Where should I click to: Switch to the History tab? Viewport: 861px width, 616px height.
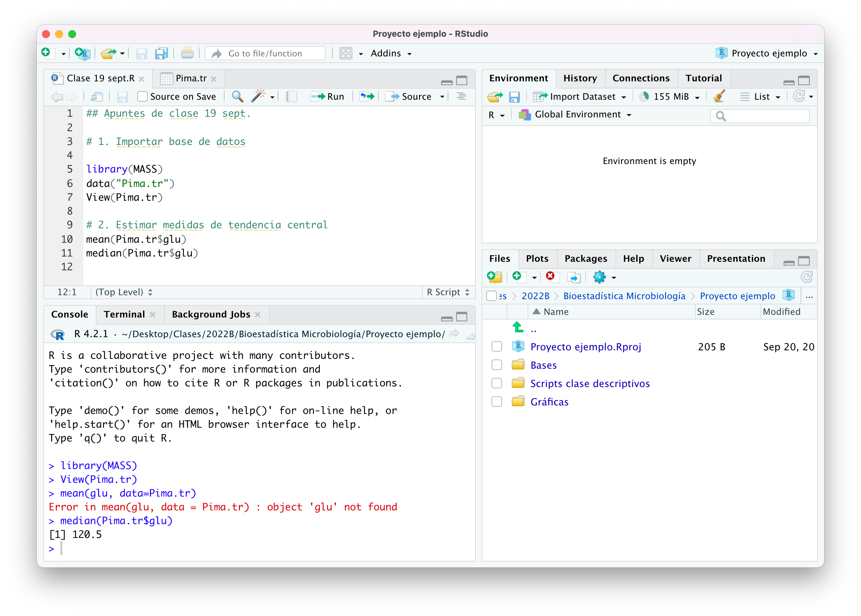tap(580, 78)
